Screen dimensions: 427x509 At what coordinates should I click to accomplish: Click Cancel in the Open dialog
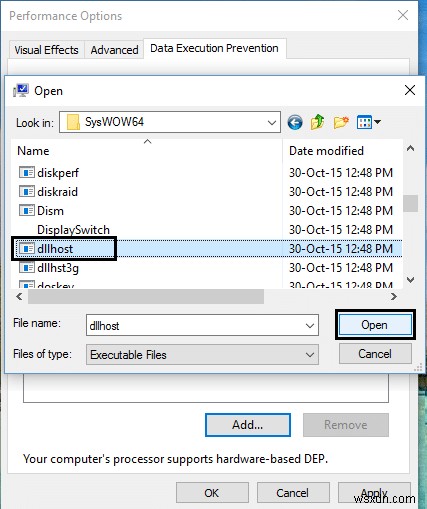(x=375, y=354)
